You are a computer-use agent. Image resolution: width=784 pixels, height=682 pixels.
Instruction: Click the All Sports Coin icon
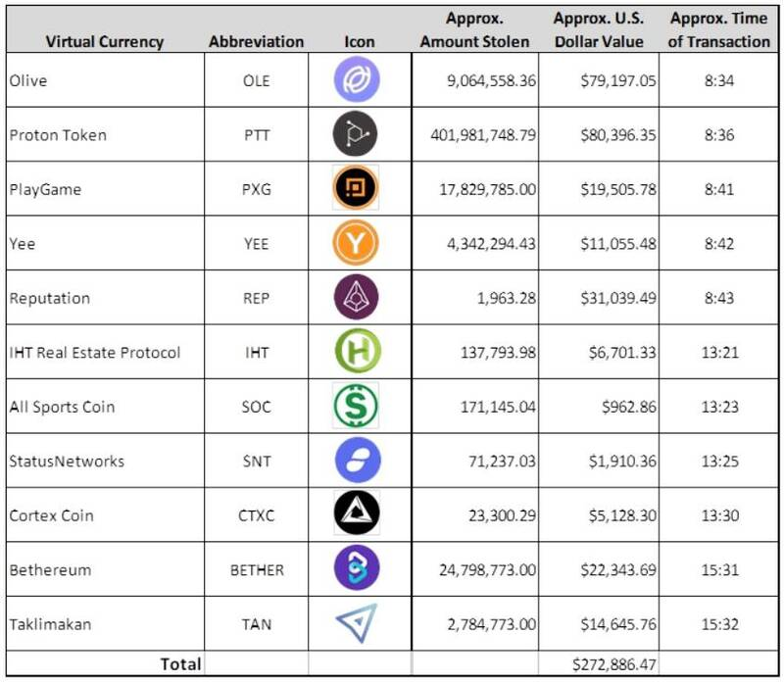[x=357, y=407]
